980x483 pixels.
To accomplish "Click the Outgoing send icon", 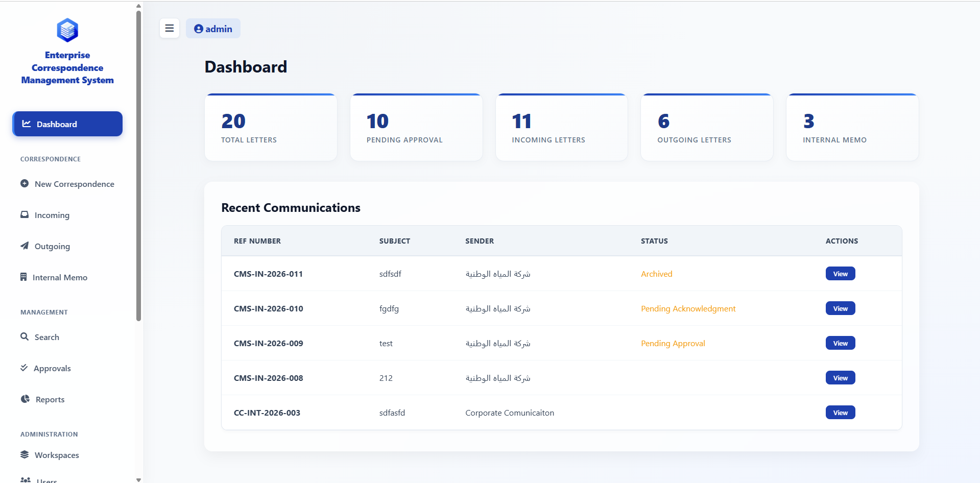I will tap(24, 246).
